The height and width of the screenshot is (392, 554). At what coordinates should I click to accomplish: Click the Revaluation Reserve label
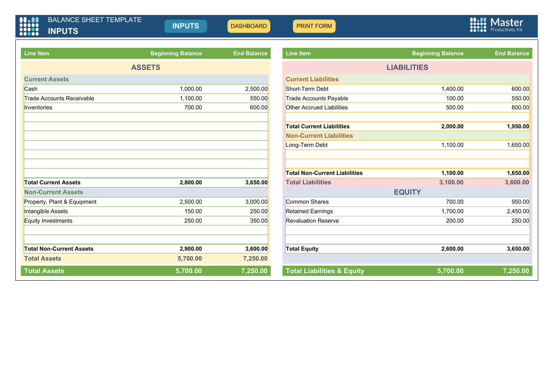[x=312, y=221]
